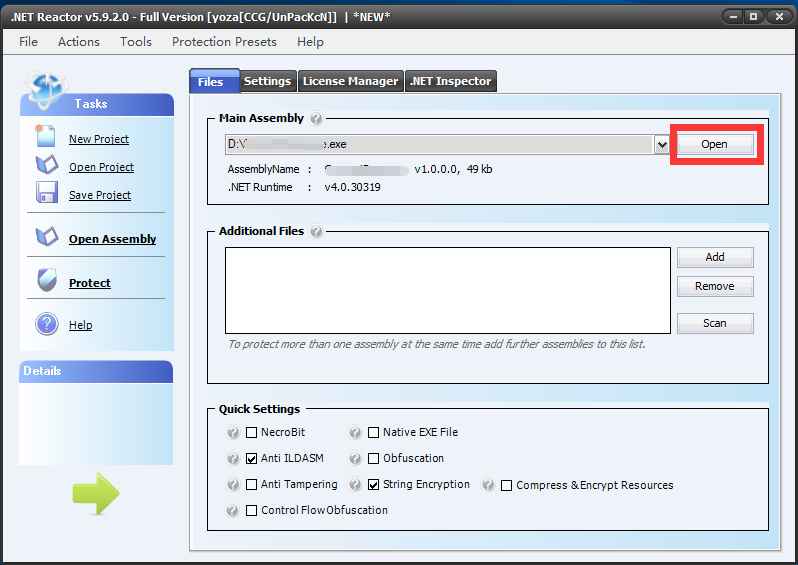798x565 pixels.
Task: Click the New Project link
Action: click(99, 139)
